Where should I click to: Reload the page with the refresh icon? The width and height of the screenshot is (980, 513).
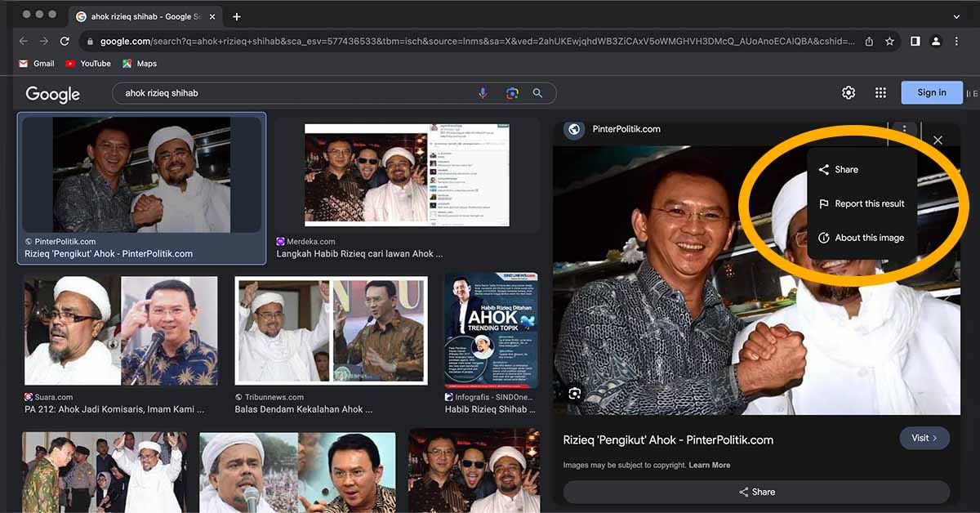click(65, 40)
